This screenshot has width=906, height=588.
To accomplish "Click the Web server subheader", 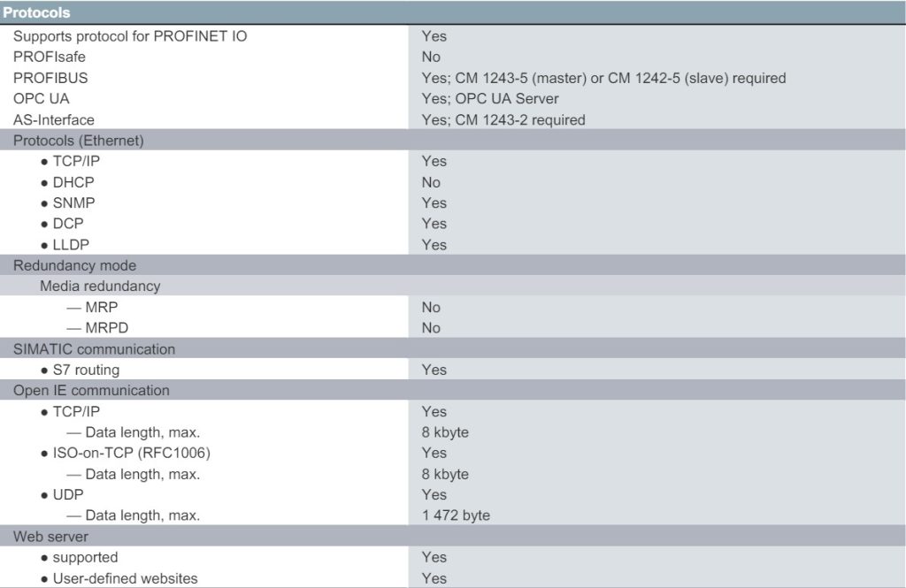I will [x=50, y=537].
